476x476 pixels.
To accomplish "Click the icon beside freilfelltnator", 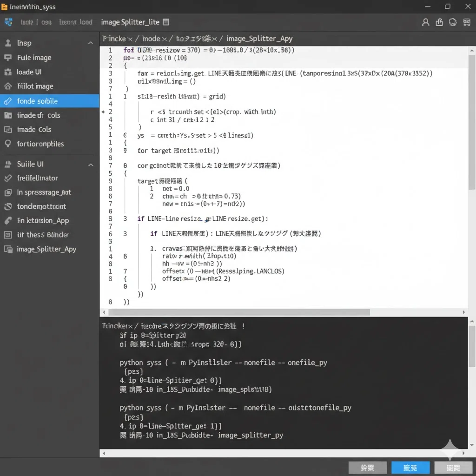I will tap(8, 178).
